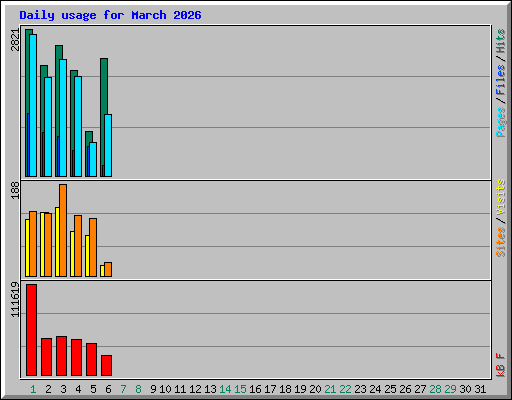
Task: Click the short green hits bar for day 5
Action: click(x=89, y=137)
